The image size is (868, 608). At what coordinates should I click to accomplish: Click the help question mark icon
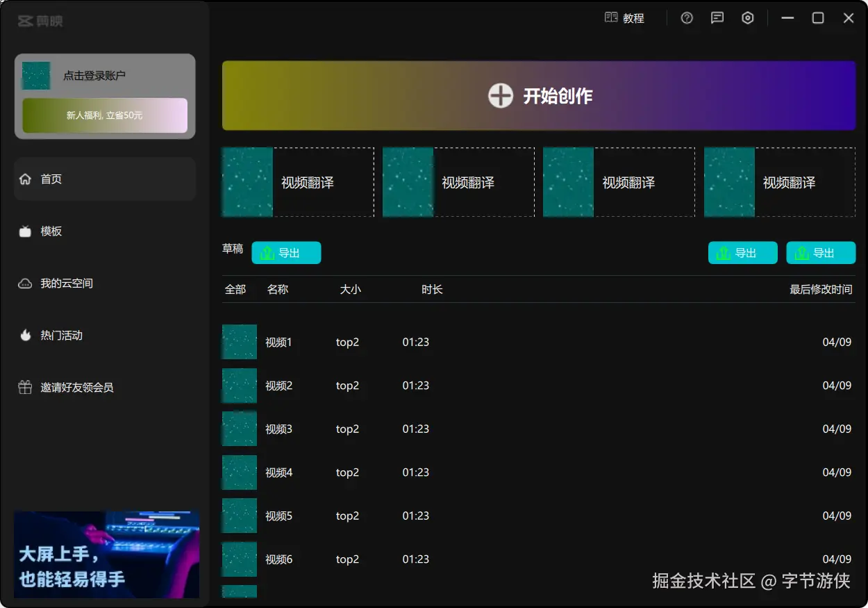(x=687, y=18)
